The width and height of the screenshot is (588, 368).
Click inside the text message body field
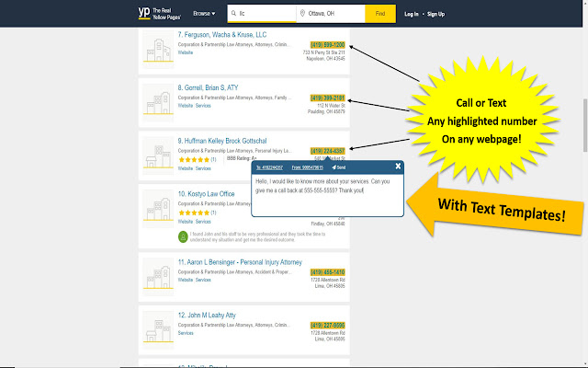(x=327, y=195)
